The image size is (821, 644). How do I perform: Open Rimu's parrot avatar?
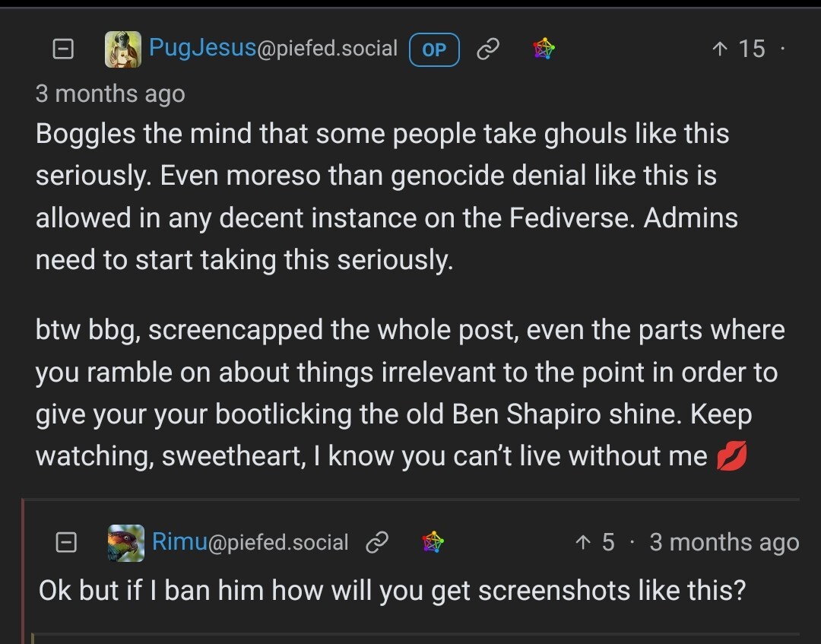125,543
